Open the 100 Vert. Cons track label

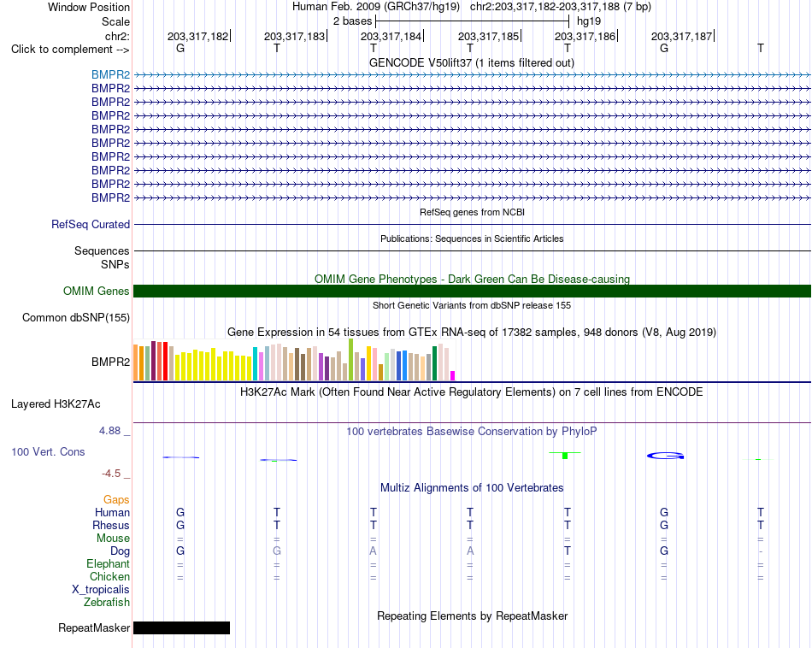pos(48,451)
